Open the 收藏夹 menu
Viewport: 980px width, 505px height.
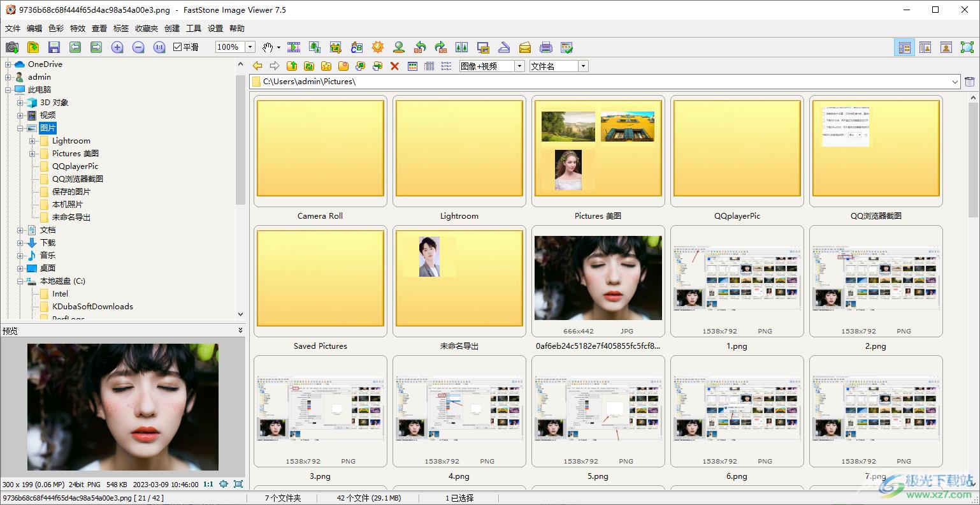click(x=147, y=29)
